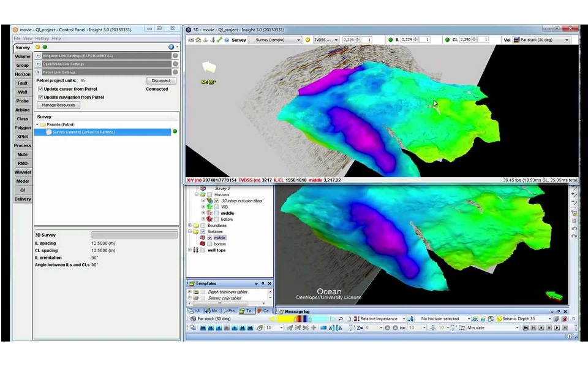This screenshot has height=368, width=588.
Task: Click the green arrow orientation icon
Action: click(x=554, y=296)
